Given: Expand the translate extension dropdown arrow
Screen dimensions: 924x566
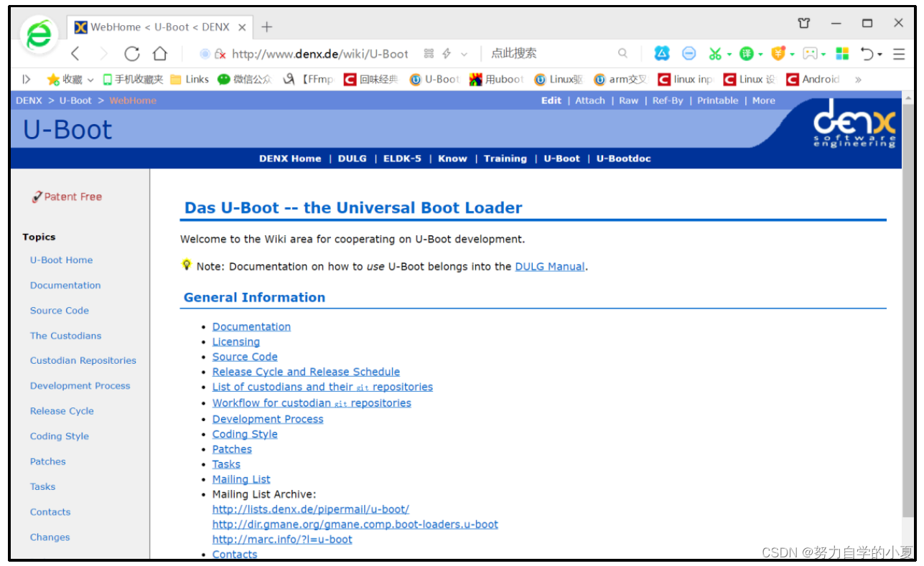Looking at the screenshot, I should click(x=760, y=54).
